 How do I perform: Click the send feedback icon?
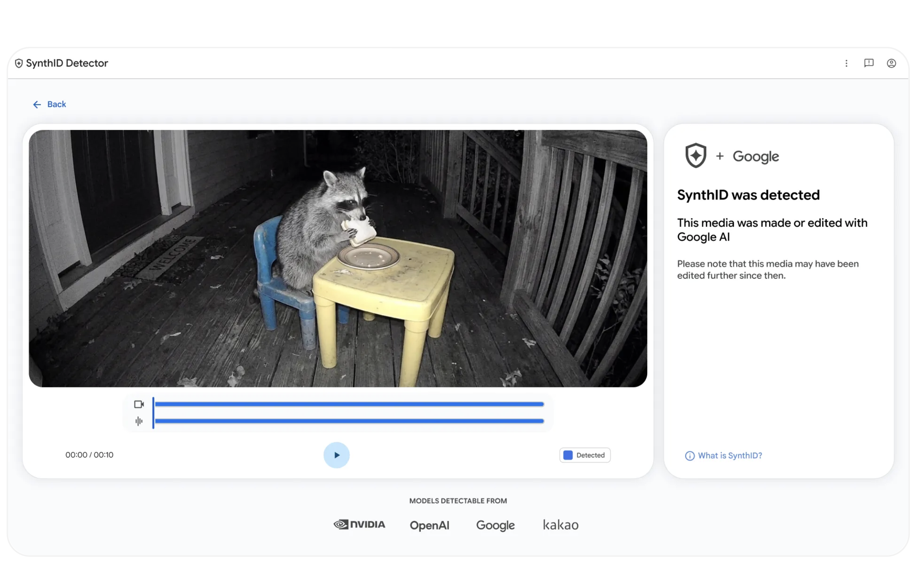click(x=868, y=63)
